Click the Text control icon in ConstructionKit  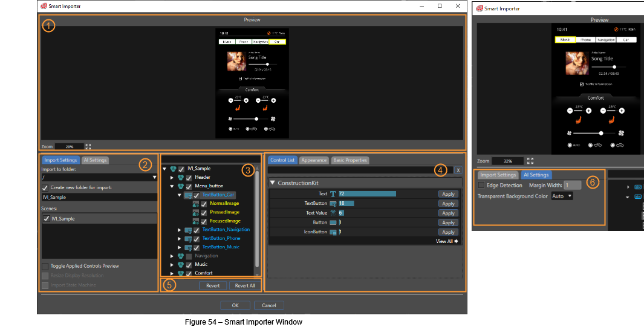click(x=333, y=194)
